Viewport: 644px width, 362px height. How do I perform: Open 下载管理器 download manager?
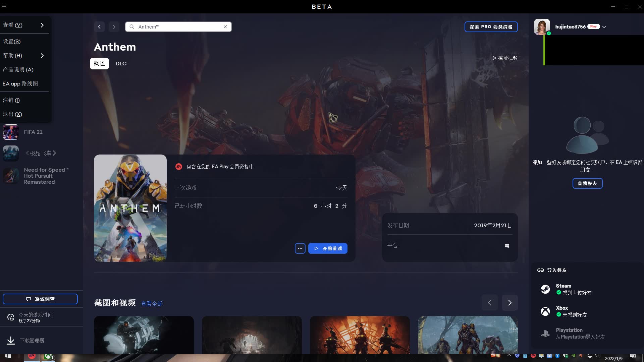[32, 341]
